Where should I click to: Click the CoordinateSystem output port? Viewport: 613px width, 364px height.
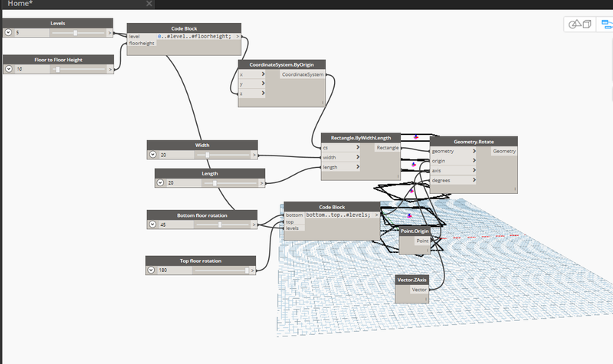[303, 74]
